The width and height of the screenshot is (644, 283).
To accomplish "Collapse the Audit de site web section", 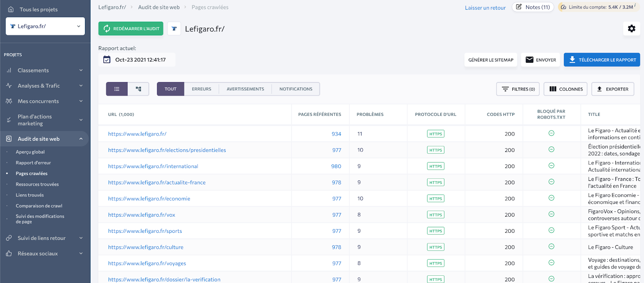I will 81,139.
